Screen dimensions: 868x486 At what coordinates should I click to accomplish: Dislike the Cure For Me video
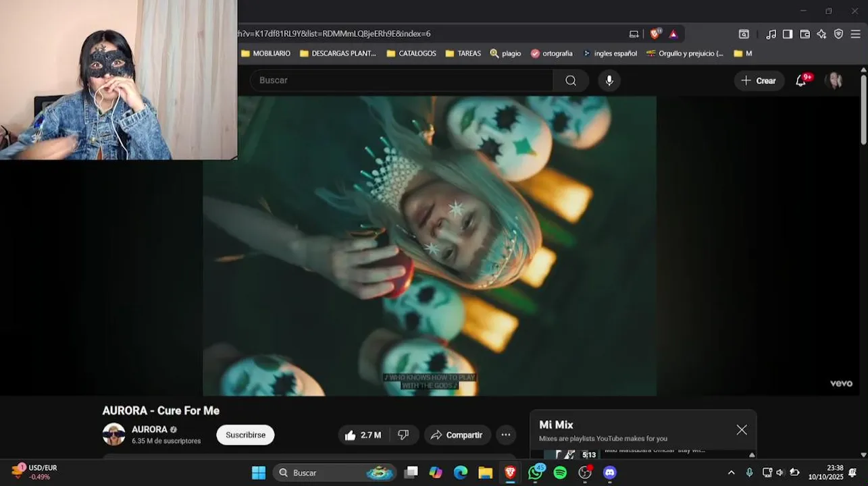(403, 435)
